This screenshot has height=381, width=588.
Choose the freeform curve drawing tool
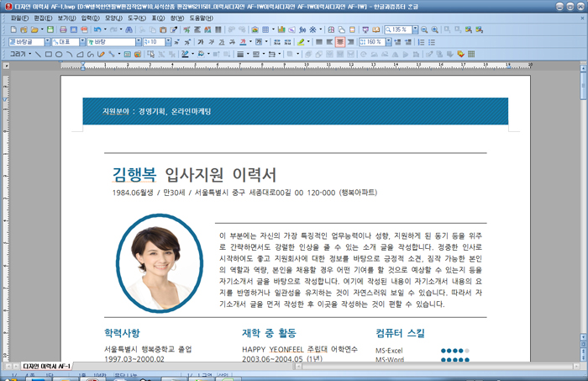coord(91,55)
